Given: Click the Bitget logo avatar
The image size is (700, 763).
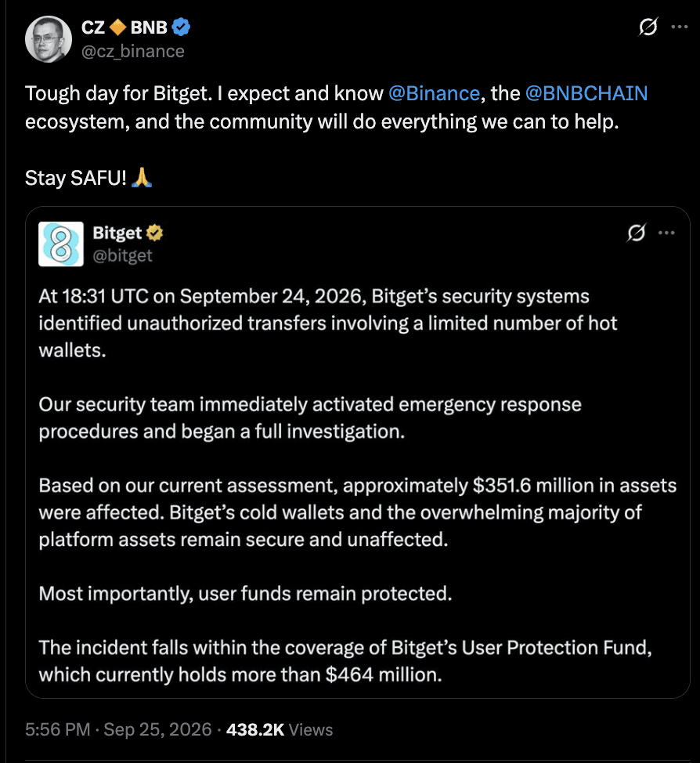Looking at the screenshot, I should [x=61, y=244].
